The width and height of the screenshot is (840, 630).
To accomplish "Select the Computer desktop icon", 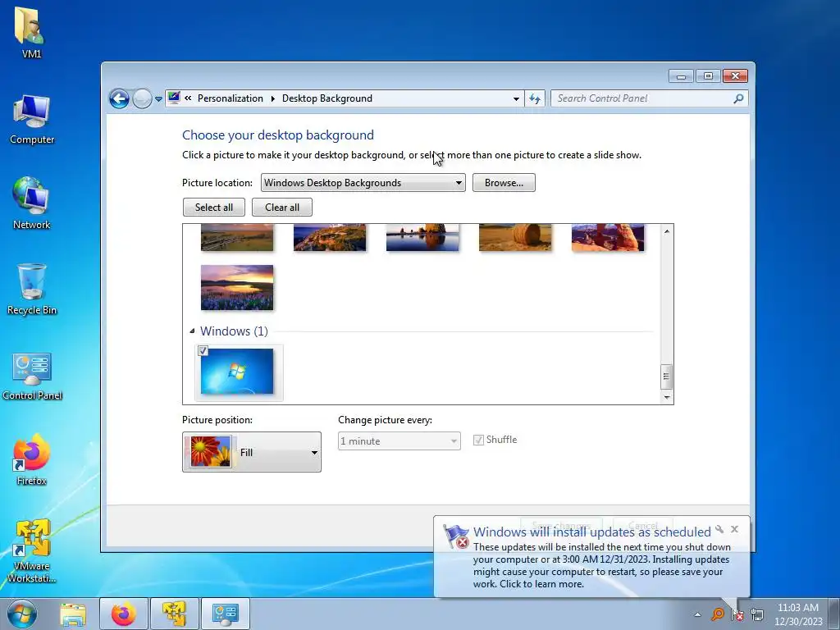I will click(32, 120).
